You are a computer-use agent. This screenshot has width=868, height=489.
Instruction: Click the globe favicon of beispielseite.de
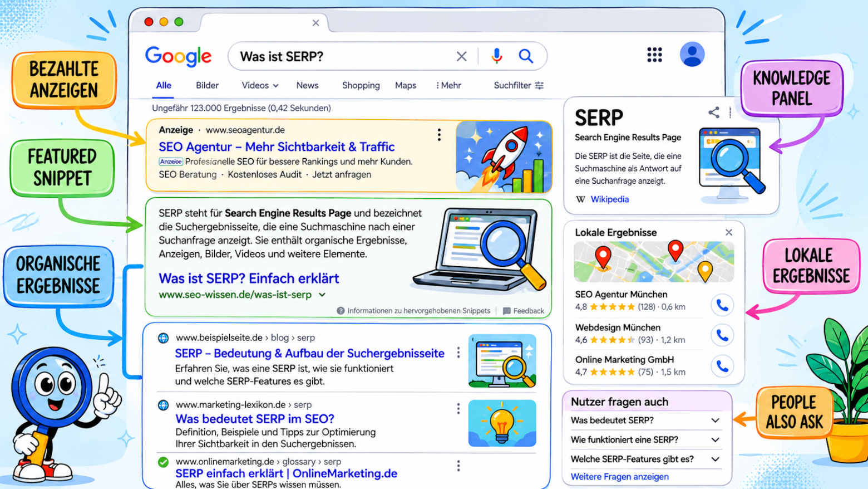(163, 338)
